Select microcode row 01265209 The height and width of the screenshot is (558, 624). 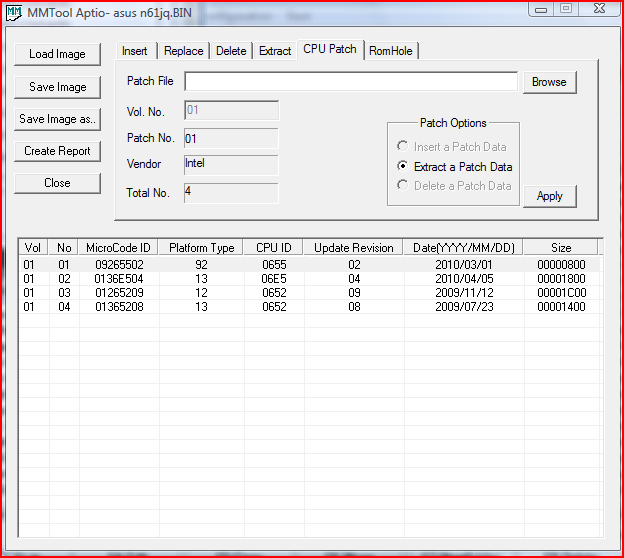tap(310, 293)
